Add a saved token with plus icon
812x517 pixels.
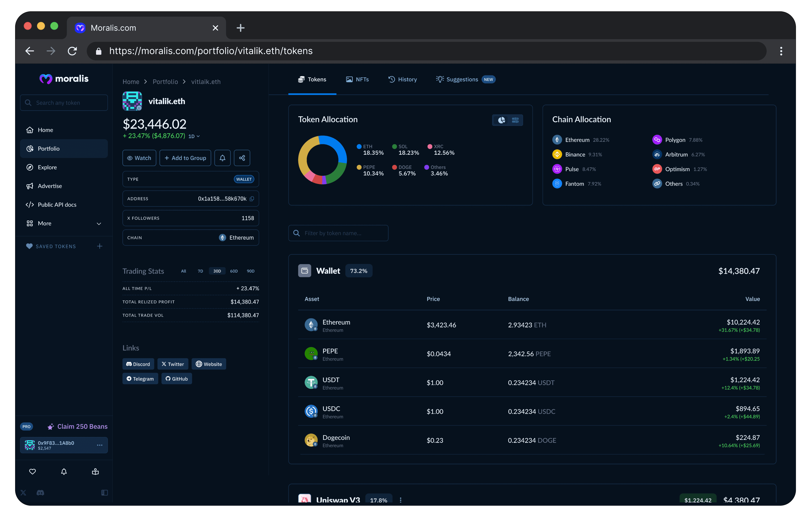(x=99, y=246)
